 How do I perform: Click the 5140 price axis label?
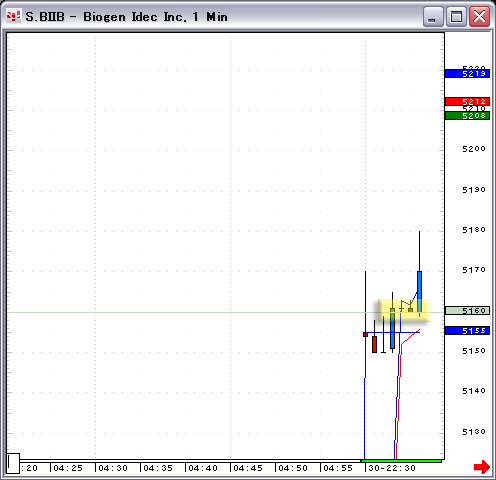(x=474, y=391)
